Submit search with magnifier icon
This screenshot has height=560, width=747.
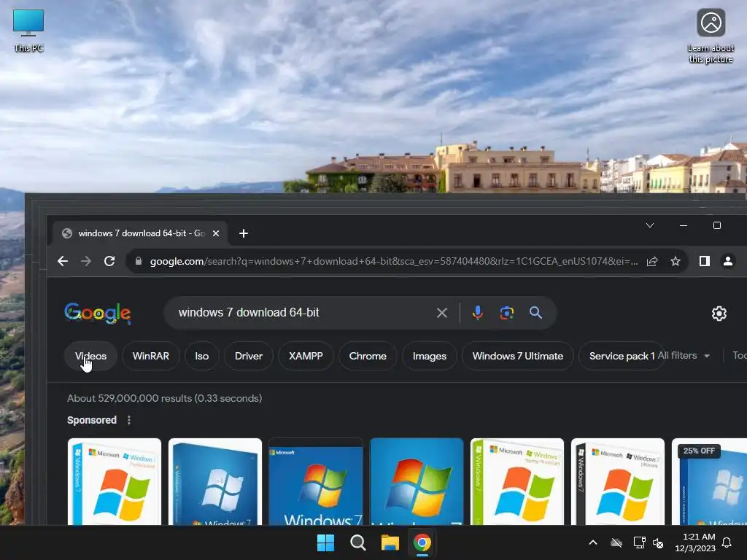pyautogui.click(x=536, y=313)
